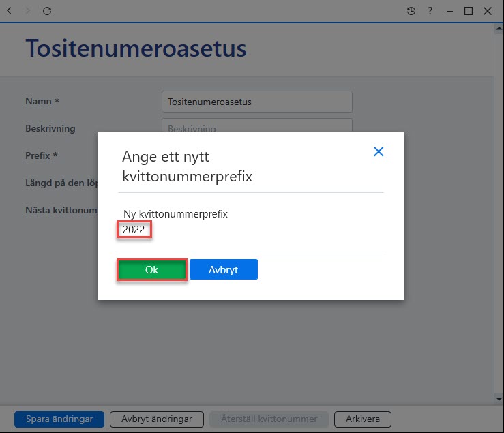Maximize the application window
This screenshot has height=433, width=504.
pyautogui.click(x=469, y=11)
